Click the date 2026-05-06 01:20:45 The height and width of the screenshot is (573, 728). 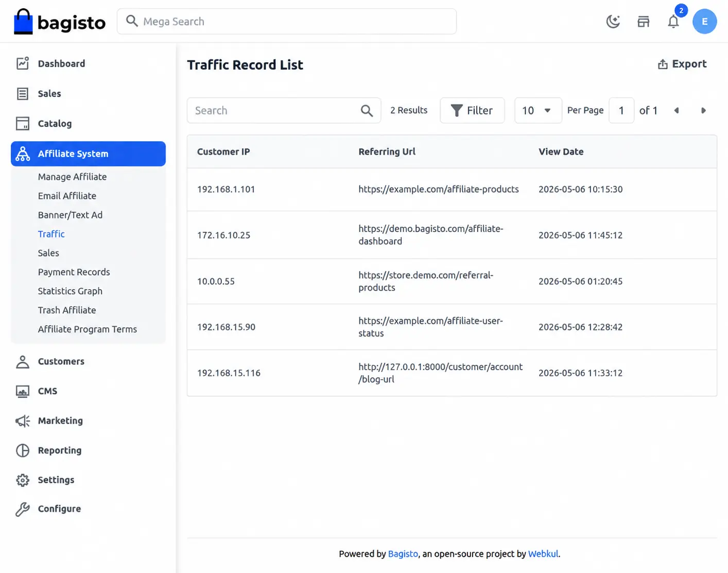[580, 281]
